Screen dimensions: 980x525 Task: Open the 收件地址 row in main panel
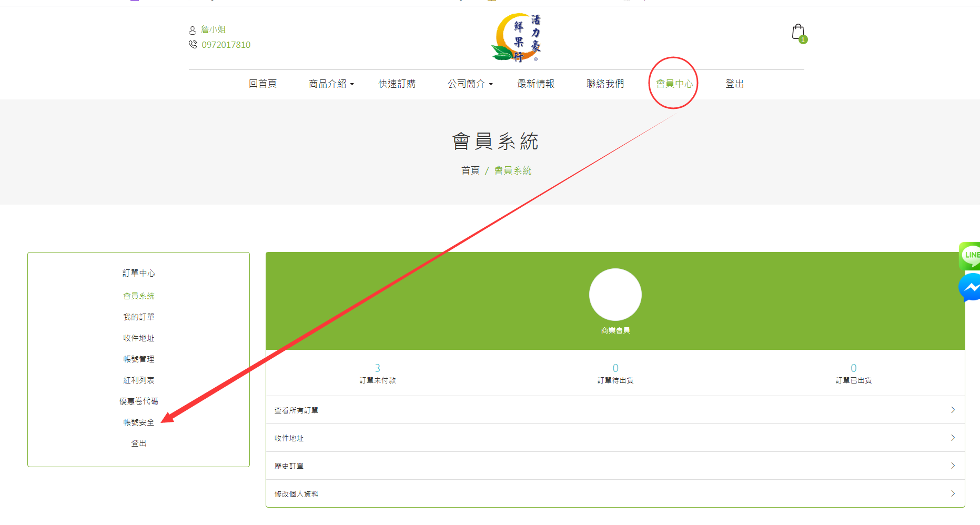(x=615, y=438)
